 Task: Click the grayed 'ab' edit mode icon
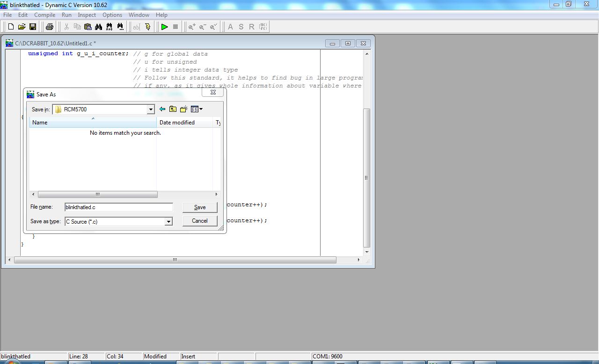pos(137,27)
